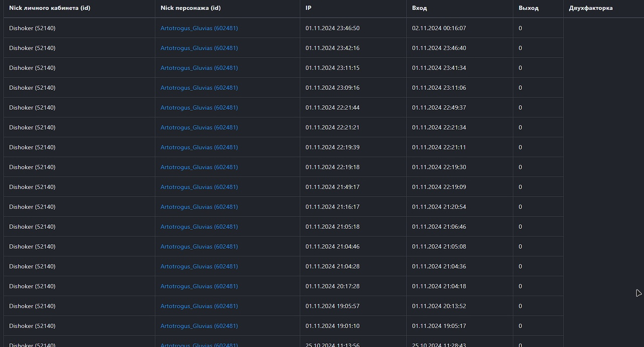Select the 'Вход' column header
This screenshot has height=347, width=644.
[x=420, y=8]
